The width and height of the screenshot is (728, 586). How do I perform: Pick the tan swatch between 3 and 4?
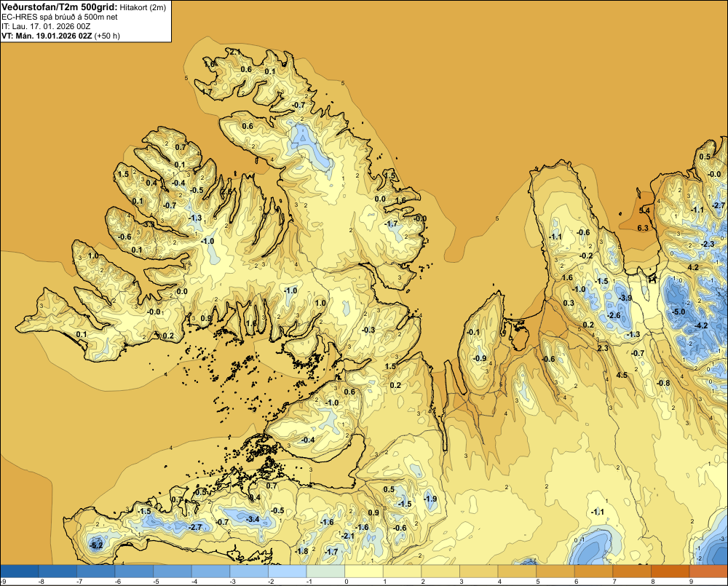pyautogui.click(x=478, y=571)
